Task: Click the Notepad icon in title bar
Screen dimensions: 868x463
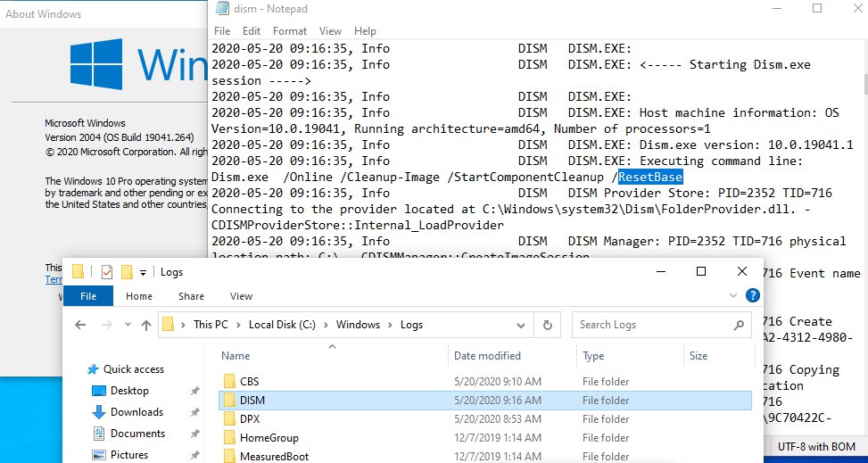Action: pos(222,8)
